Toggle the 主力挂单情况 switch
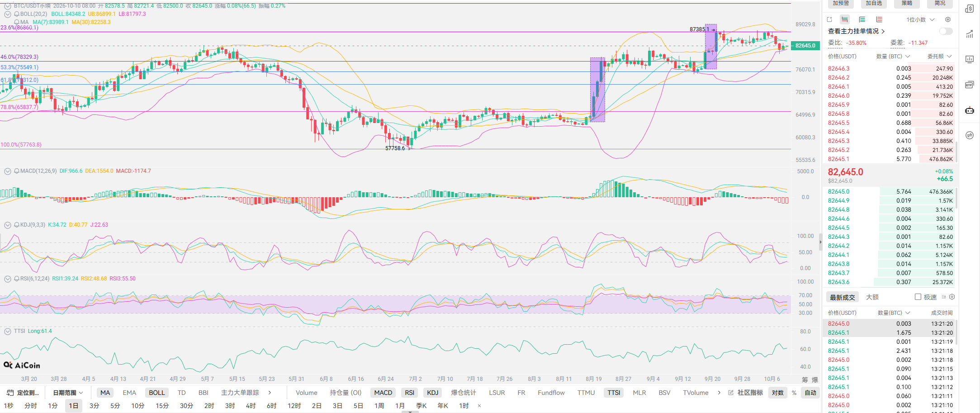Screen dimensions: 980x413 coord(946,31)
